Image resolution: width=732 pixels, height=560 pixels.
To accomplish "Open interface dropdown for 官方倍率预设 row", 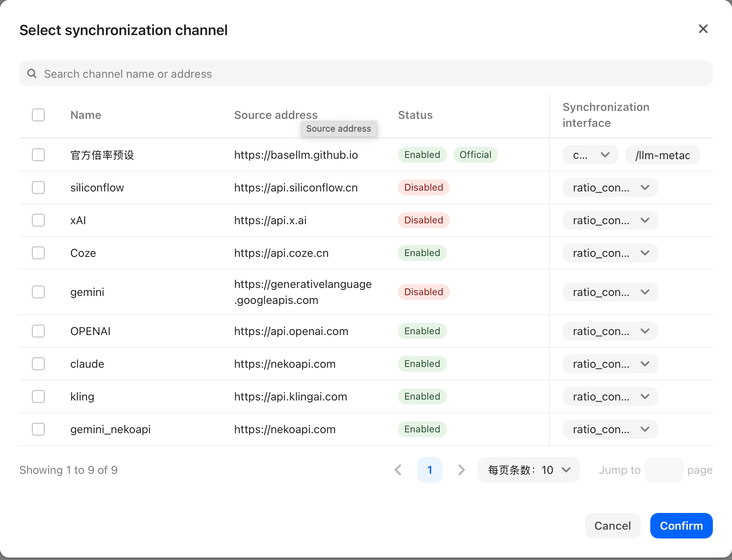I will click(590, 155).
